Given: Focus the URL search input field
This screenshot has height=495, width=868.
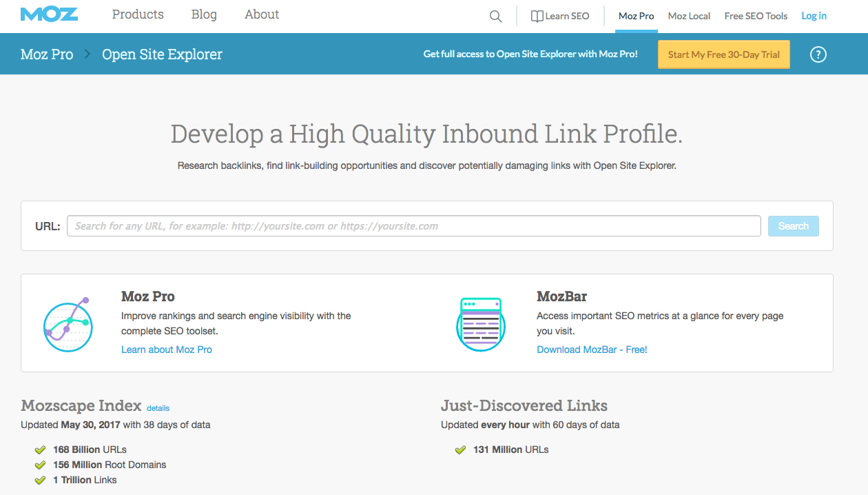Looking at the screenshot, I should coord(413,226).
